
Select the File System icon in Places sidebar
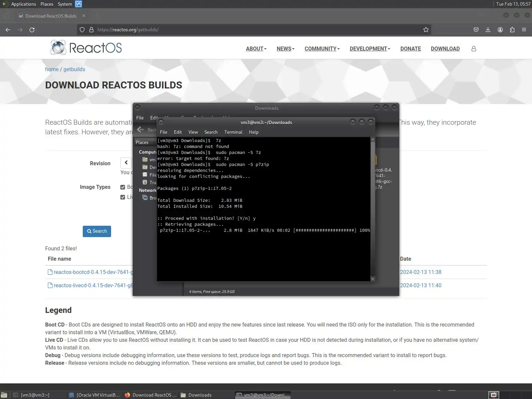145,175
